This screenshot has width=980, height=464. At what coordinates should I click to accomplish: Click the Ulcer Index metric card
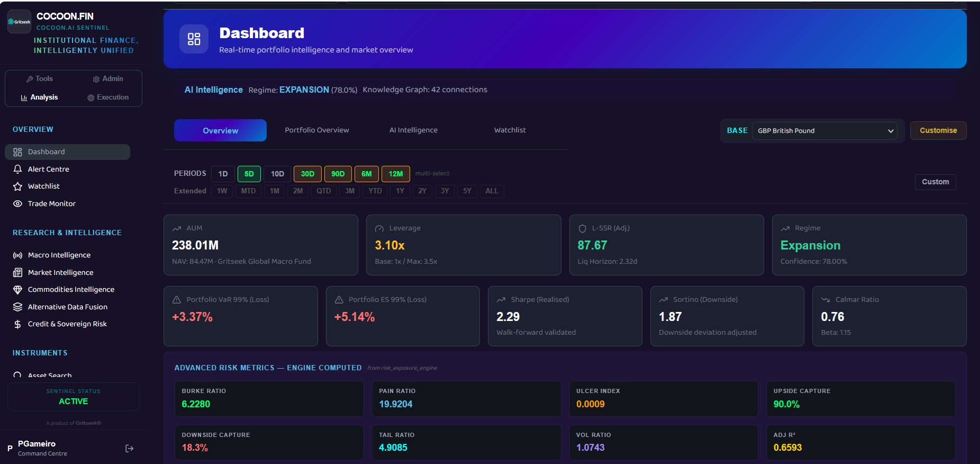(x=664, y=399)
